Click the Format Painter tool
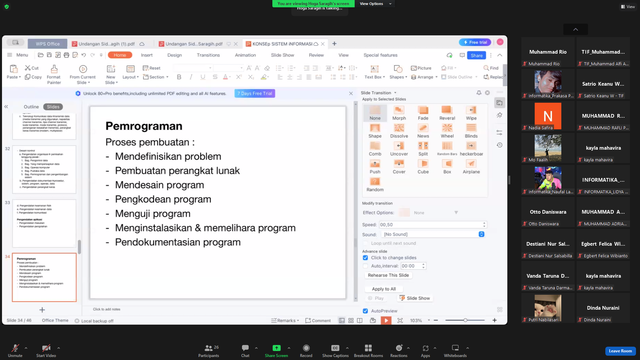Screen dimensions: 640x360 pyautogui.click(x=54, y=74)
